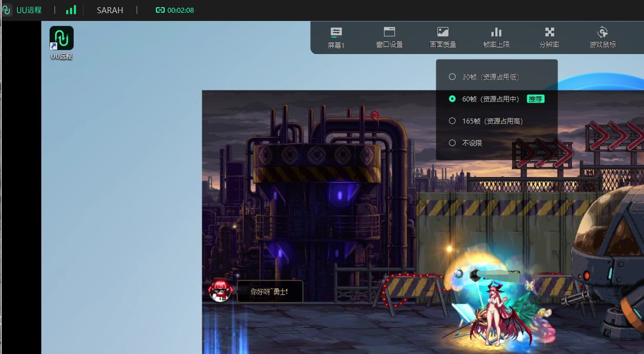644x354 pixels.
Task: Open 画面质量 picture quality options
Action: pyautogui.click(x=443, y=38)
